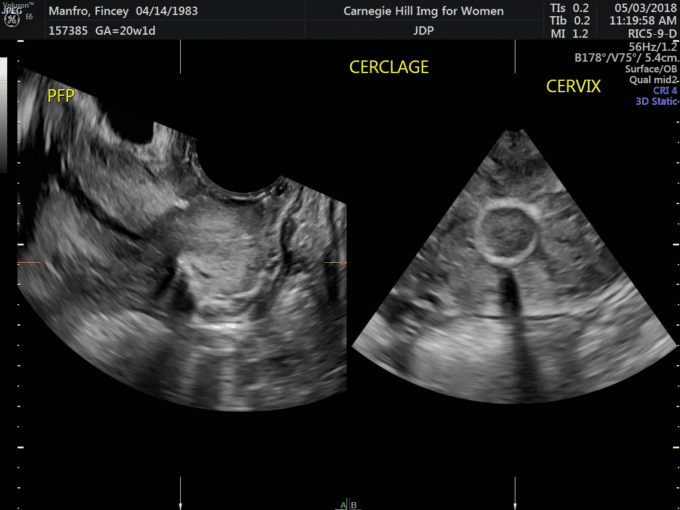Click the B plane marker at bottom
Image resolution: width=680 pixels, height=510 pixels.
pyautogui.click(x=353, y=505)
